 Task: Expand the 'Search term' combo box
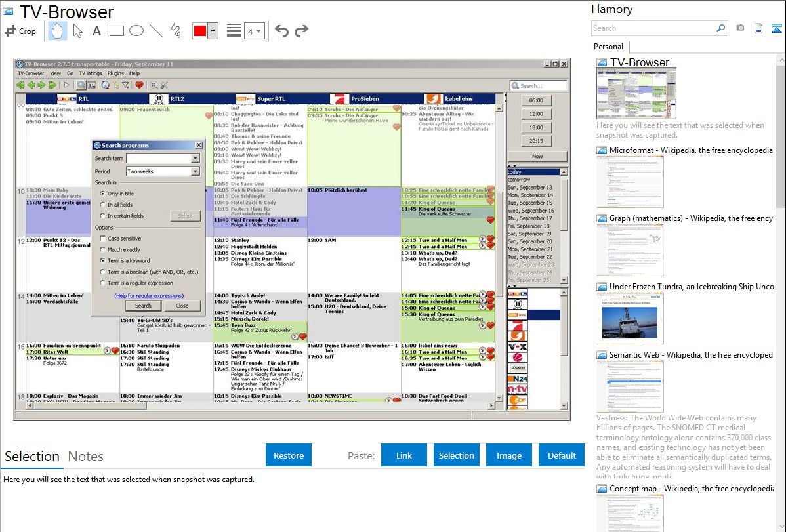point(195,159)
